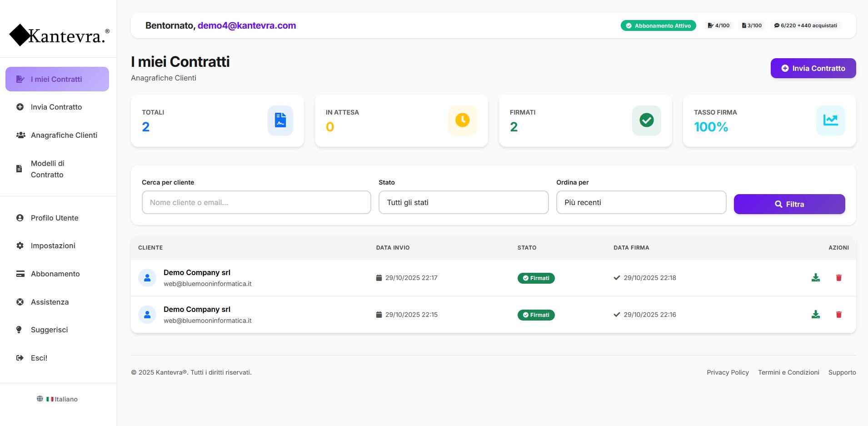This screenshot has width=868, height=426.
Task: Click the STATO column header
Action: click(x=527, y=248)
